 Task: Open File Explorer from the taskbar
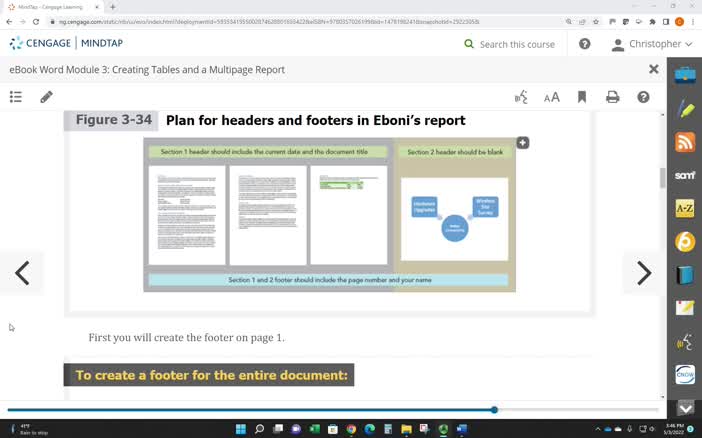pos(407,429)
